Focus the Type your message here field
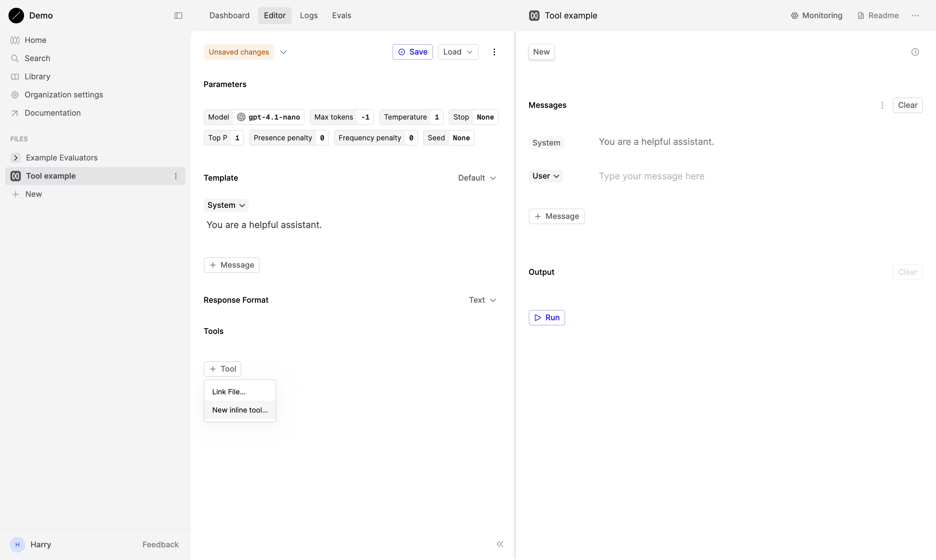 [760, 176]
